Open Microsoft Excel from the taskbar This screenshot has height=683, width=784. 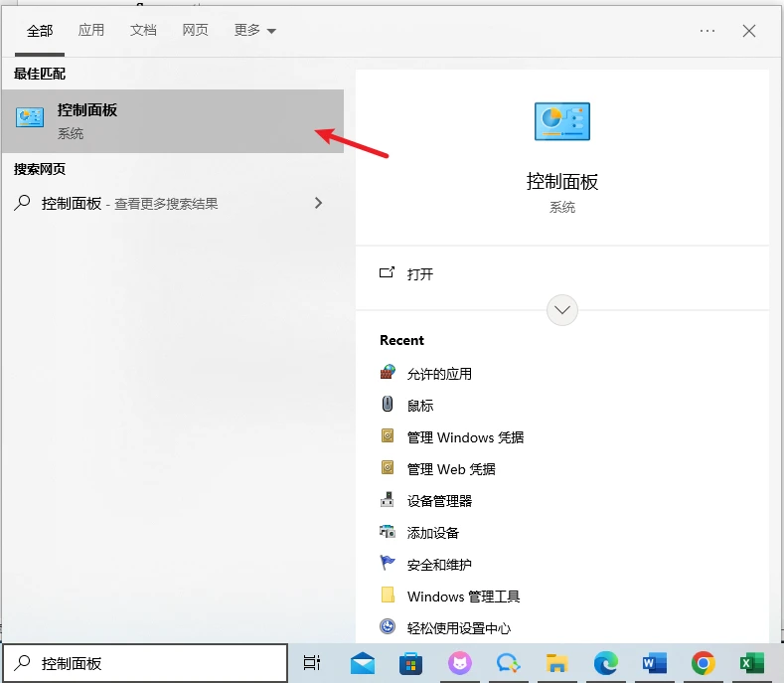point(751,663)
